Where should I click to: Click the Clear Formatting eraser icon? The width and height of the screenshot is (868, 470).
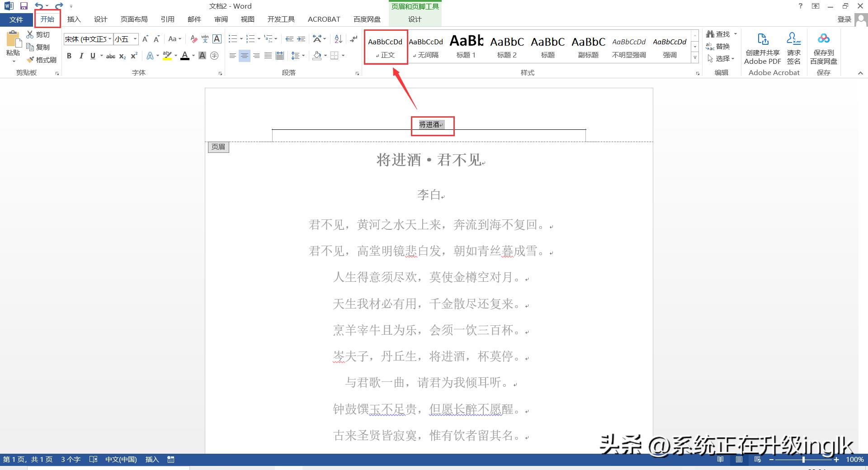193,39
